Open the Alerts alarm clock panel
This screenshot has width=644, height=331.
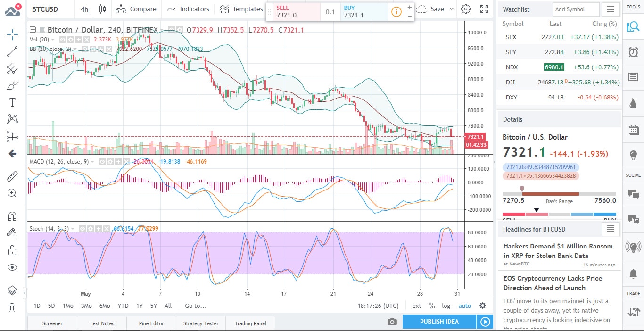click(633, 52)
